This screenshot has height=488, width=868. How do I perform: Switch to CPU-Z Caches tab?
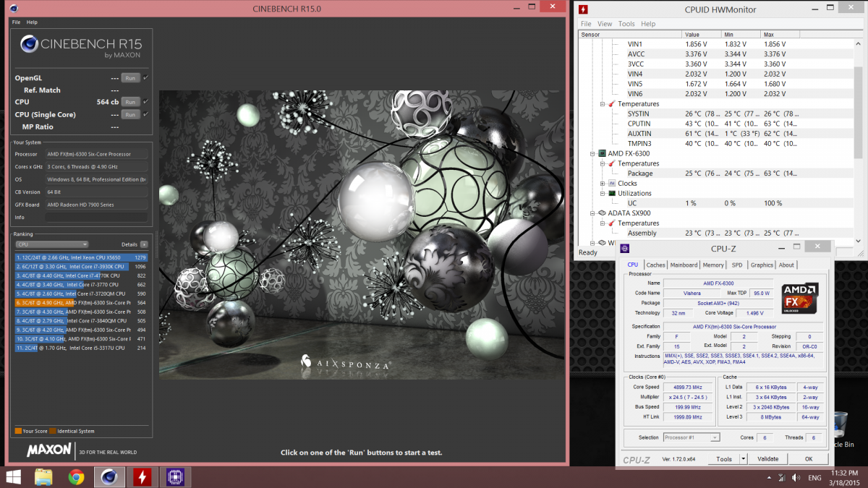pos(655,265)
